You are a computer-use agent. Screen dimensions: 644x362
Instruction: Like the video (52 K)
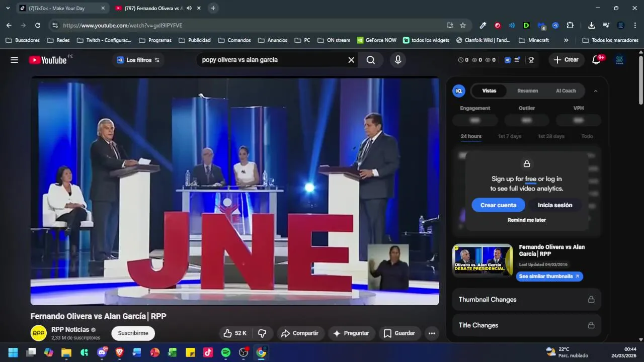click(234, 333)
